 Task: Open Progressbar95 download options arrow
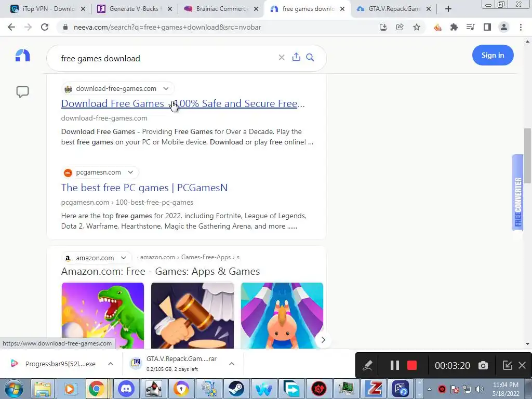pyautogui.click(x=111, y=364)
